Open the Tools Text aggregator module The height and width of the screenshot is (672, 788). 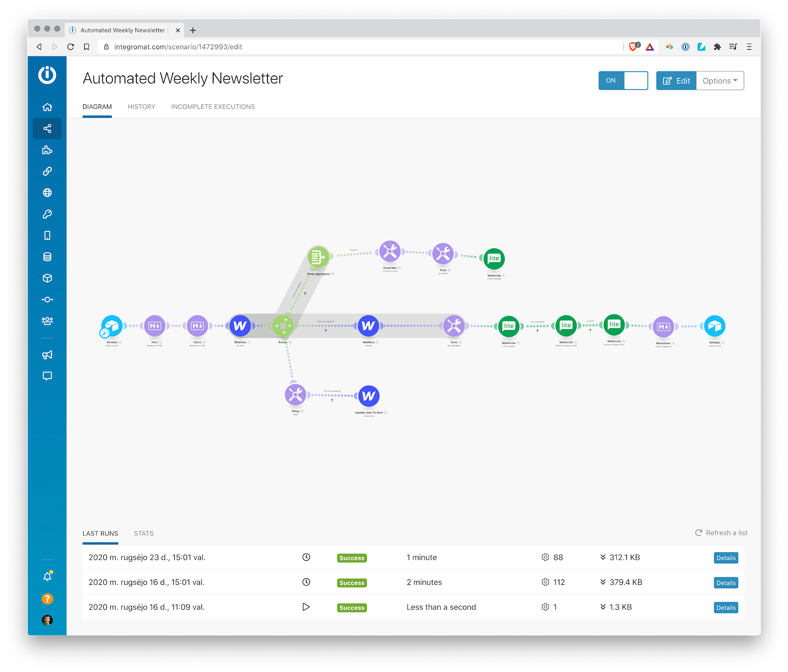click(x=454, y=326)
